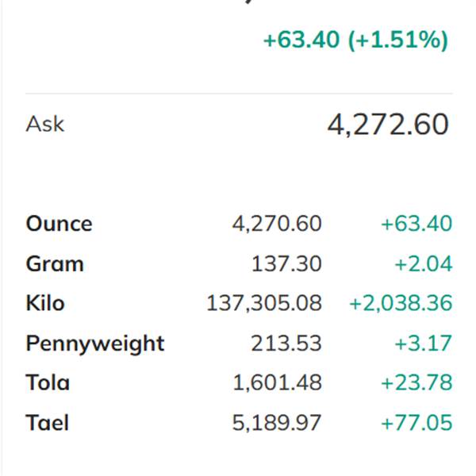Click the Ask label
The height and width of the screenshot is (476, 476).
(45, 124)
